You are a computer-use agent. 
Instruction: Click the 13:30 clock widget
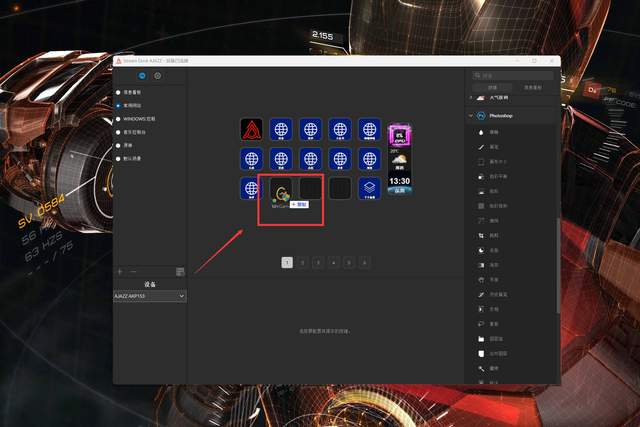pos(399,185)
